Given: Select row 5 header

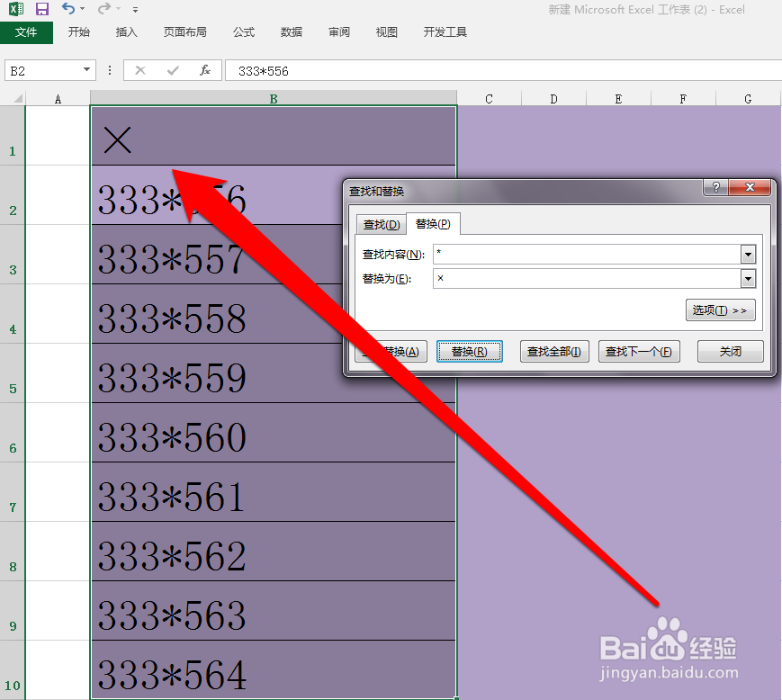Looking at the screenshot, I should [13, 372].
